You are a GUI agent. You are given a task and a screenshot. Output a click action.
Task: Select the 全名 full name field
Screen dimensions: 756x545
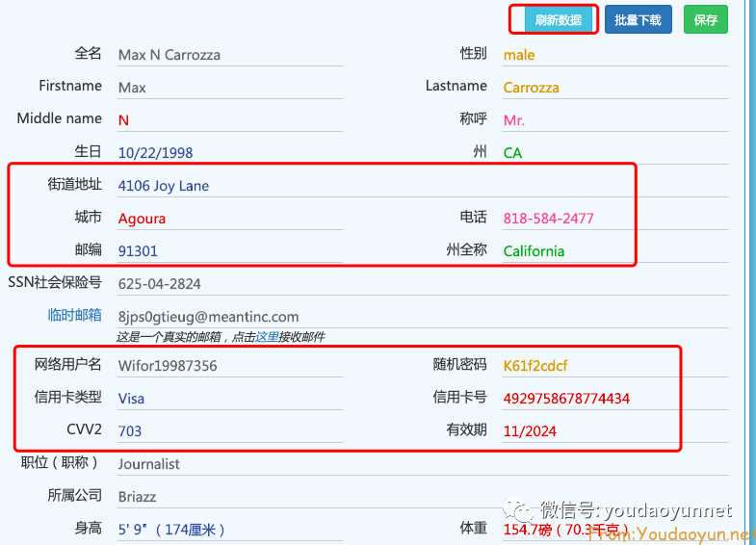click(229, 55)
